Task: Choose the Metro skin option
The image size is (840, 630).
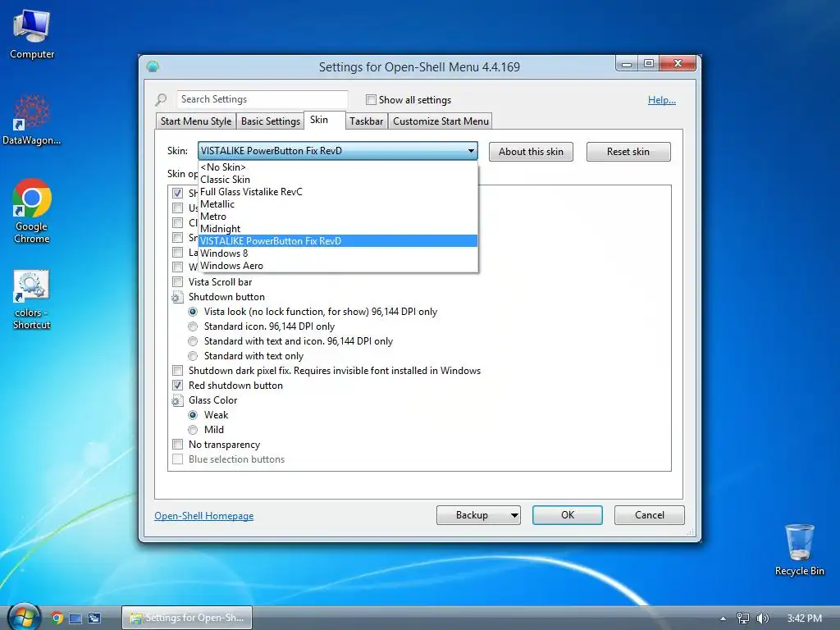Action: pos(337,217)
